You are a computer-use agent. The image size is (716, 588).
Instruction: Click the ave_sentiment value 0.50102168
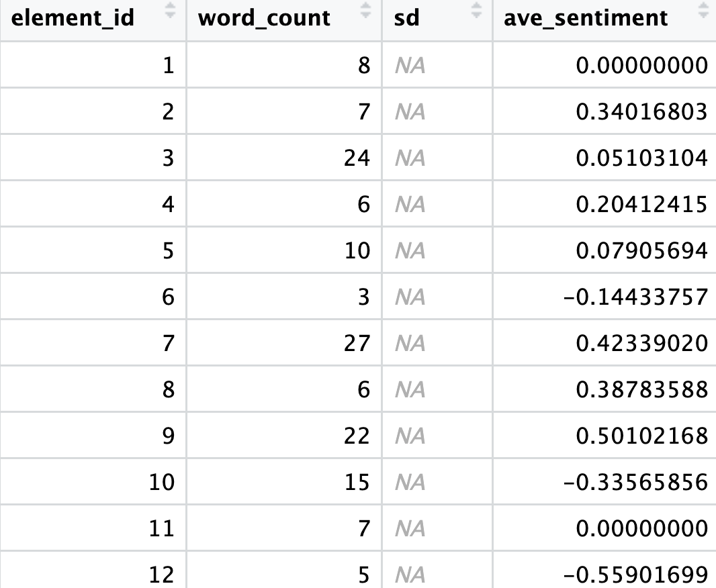pyautogui.click(x=641, y=436)
